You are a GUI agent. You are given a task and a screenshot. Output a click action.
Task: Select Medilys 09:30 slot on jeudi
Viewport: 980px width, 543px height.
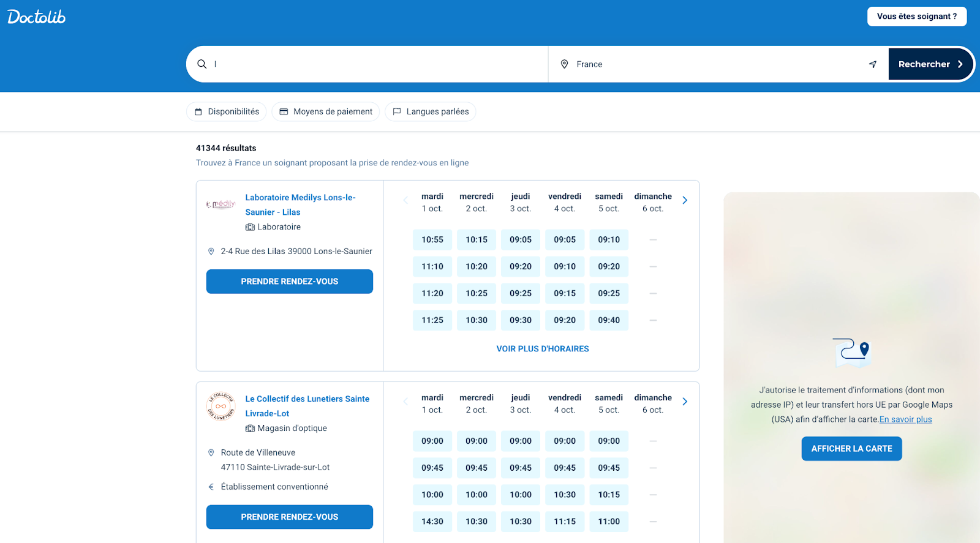[x=521, y=320]
